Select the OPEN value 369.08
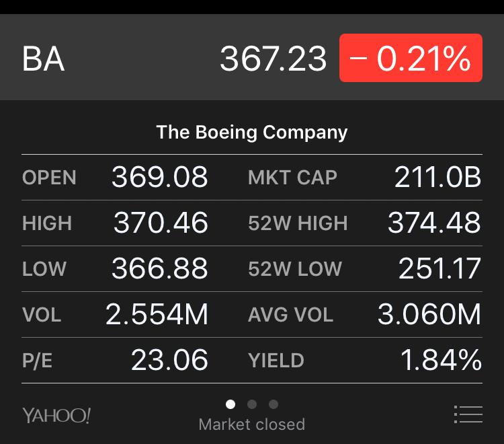504x444 pixels. click(160, 177)
